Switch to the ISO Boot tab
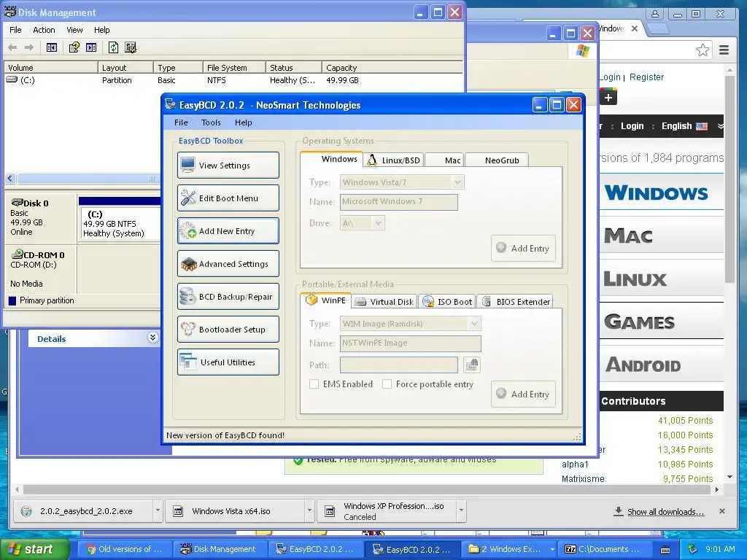This screenshot has width=747, height=560. click(447, 301)
